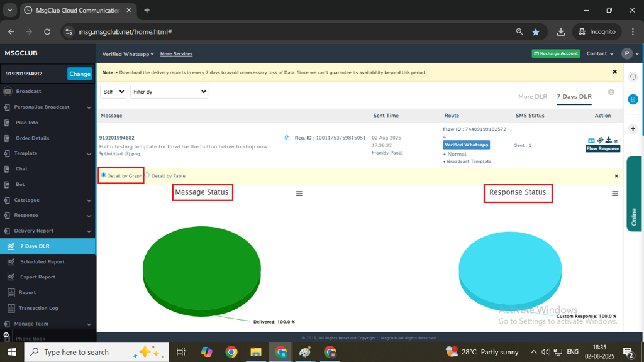Screen dimensions: 644x362
Task: Reload the page
Action: tap(47, 31)
